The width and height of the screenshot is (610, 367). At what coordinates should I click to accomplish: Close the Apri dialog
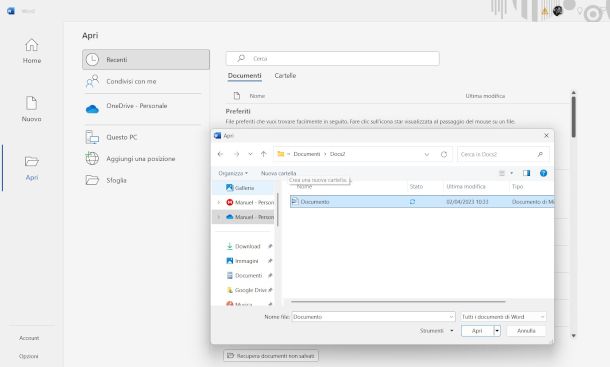[546, 135]
